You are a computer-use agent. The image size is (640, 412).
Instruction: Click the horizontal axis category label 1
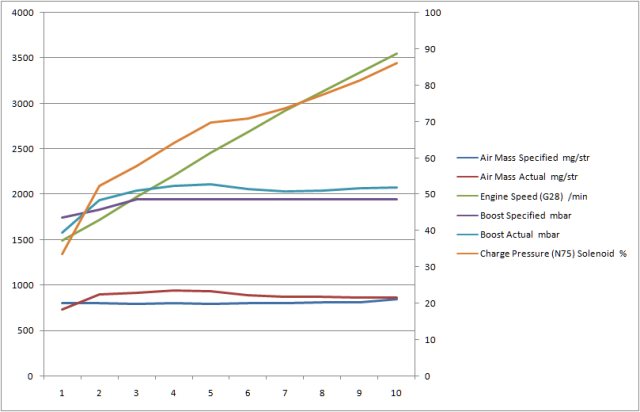62,394
